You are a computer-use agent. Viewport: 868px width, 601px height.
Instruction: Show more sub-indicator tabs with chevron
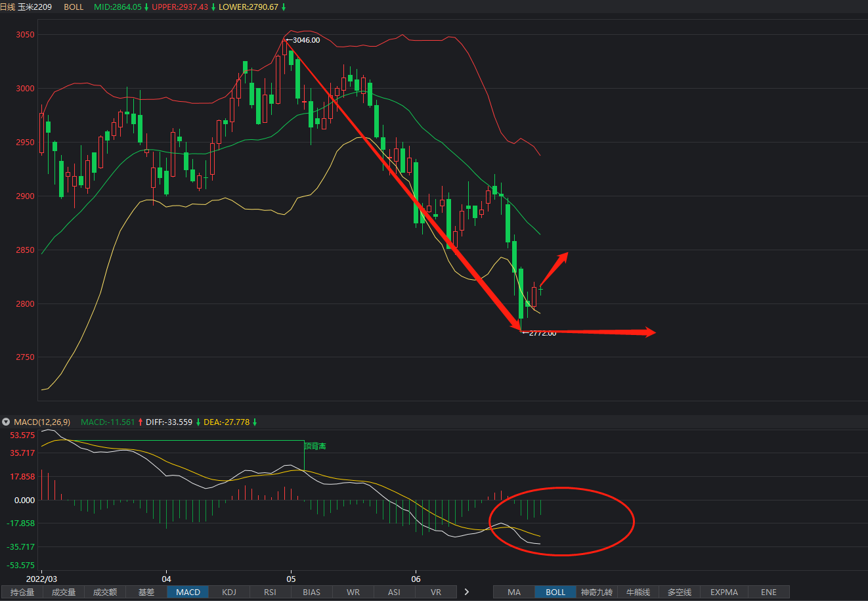point(466,592)
